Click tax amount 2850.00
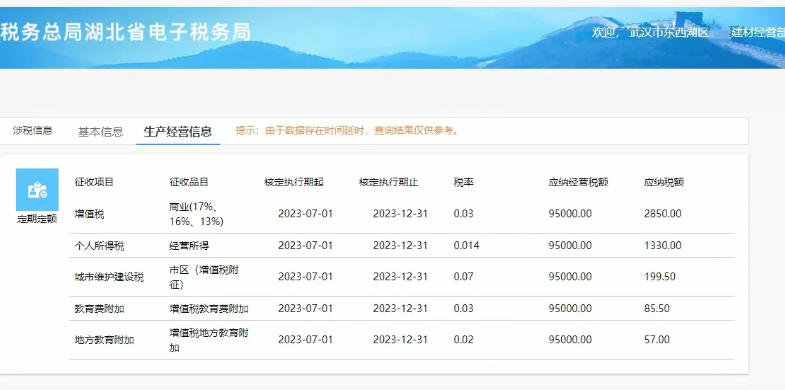785x390 pixels. pos(662,214)
